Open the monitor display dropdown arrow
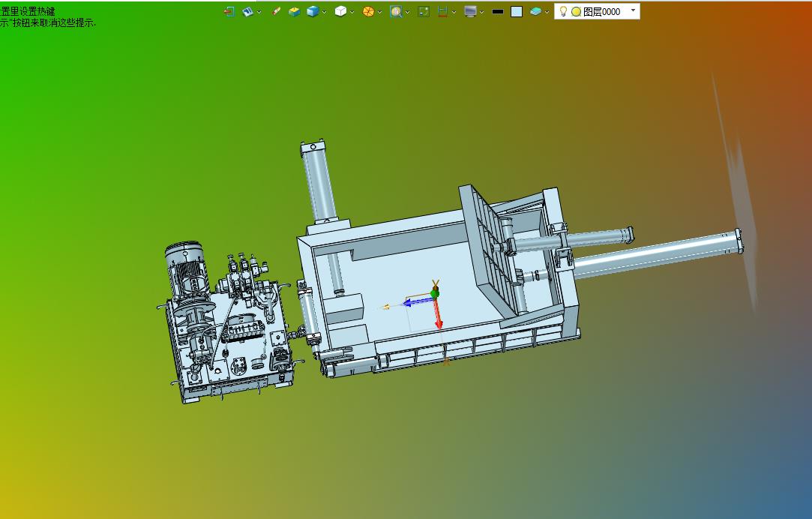Viewport: 812px width, 519px height. [x=481, y=12]
